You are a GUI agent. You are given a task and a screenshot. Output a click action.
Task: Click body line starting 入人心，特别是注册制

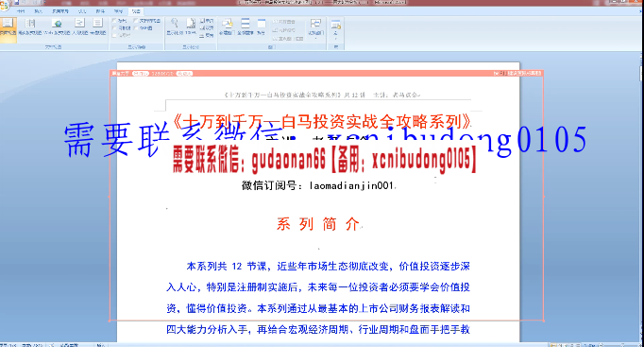(318, 287)
